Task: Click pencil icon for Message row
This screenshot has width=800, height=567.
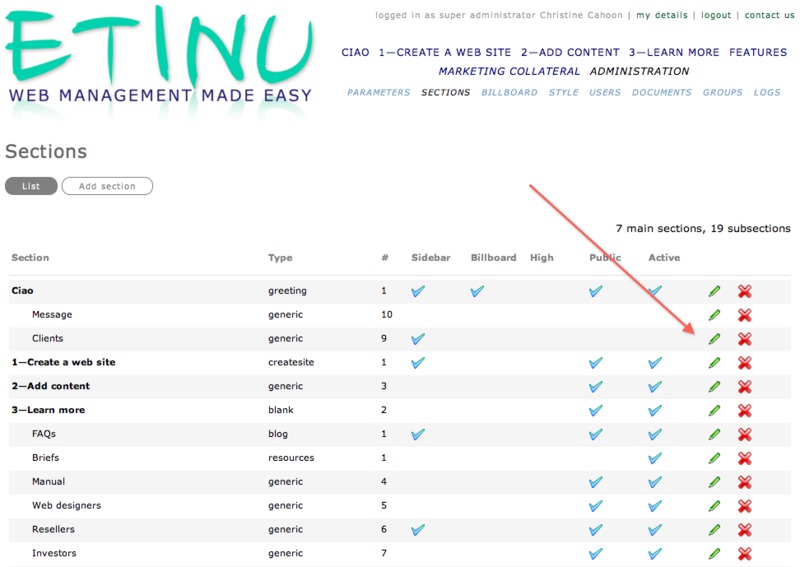Action: [x=714, y=315]
